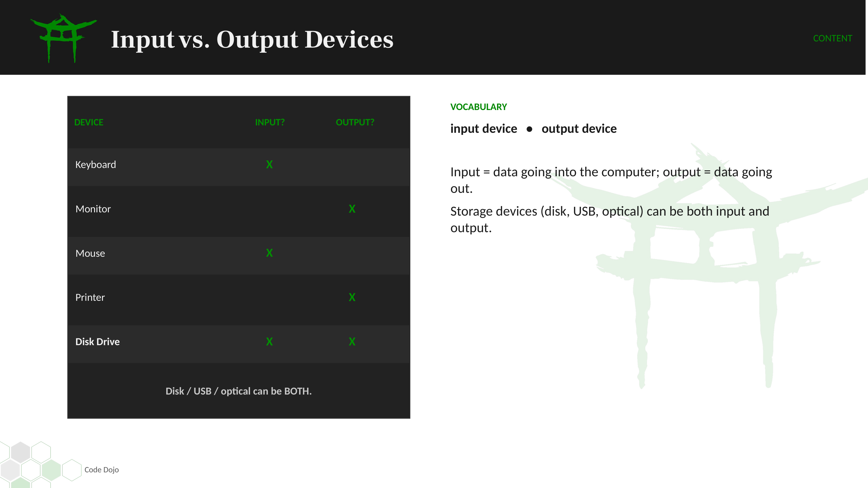868x488 pixels.
Task: Click the term 'output device'
Action: point(579,129)
